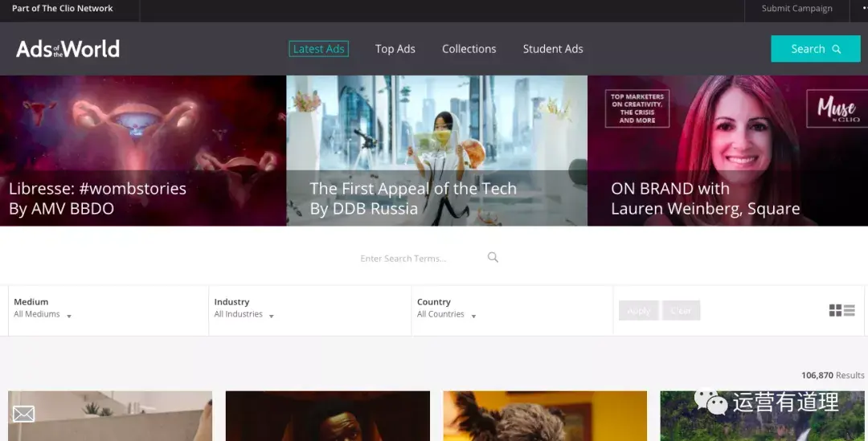Switch to grid view layout icon
The image size is (868, 441).
pos(835,310)
